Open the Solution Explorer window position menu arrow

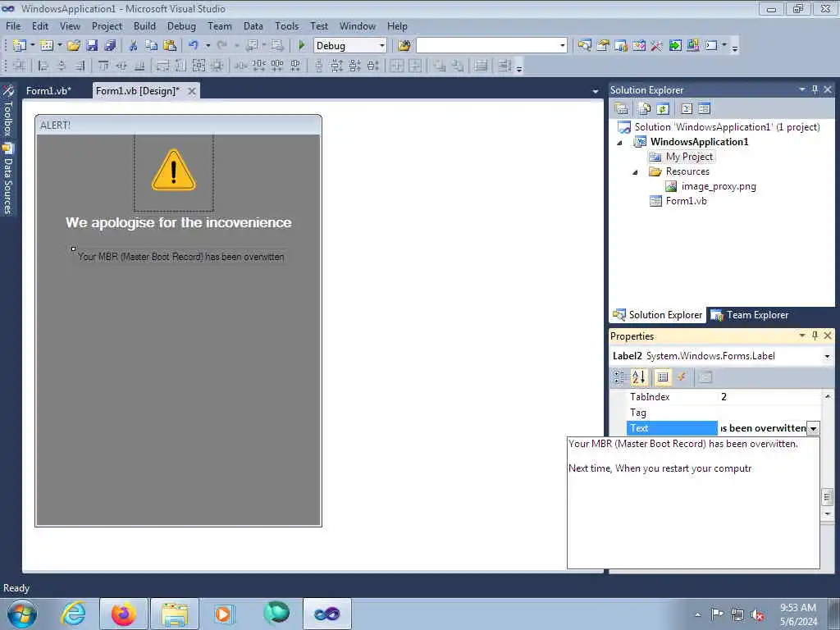[x=802, y=89]
